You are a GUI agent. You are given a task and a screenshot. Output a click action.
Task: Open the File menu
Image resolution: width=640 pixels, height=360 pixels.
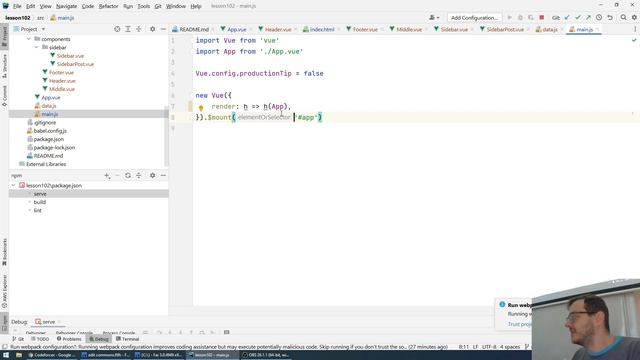click(17, 6)
